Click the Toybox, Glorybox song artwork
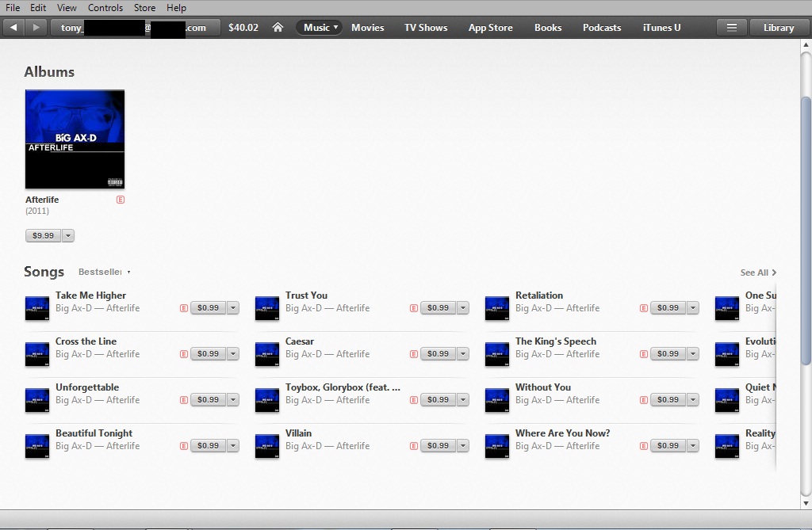 [x=267, y=400]
